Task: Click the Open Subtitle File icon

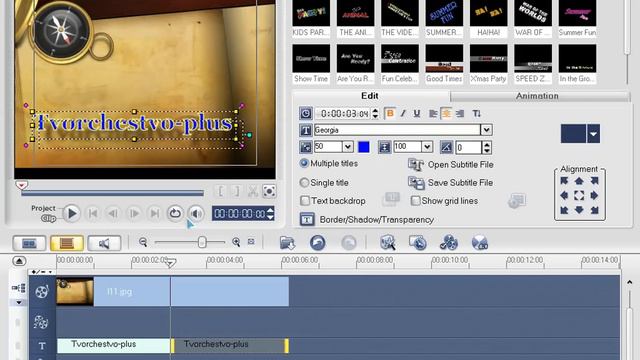Action: [416, 165]
